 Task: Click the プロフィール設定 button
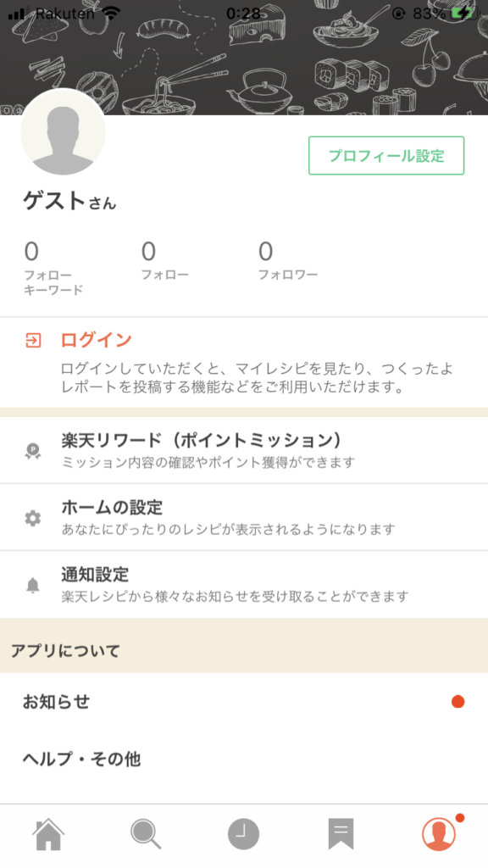click(x=386, y=156)
